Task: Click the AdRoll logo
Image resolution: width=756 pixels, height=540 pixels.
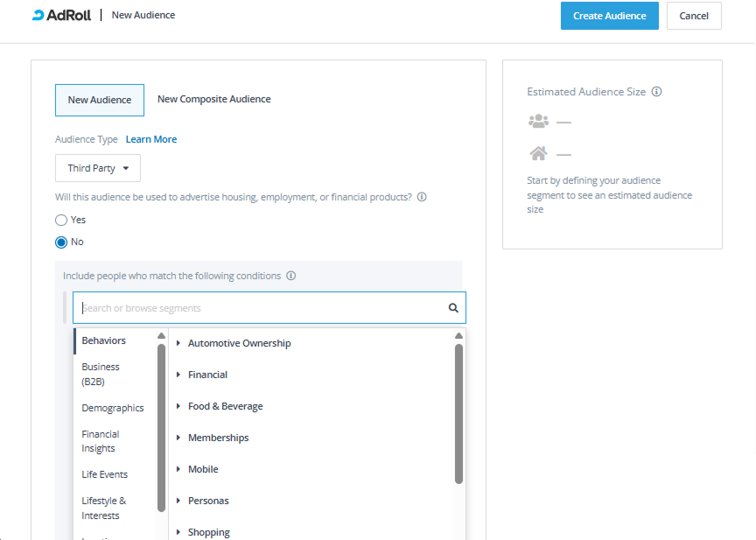Action: [61, 15]
